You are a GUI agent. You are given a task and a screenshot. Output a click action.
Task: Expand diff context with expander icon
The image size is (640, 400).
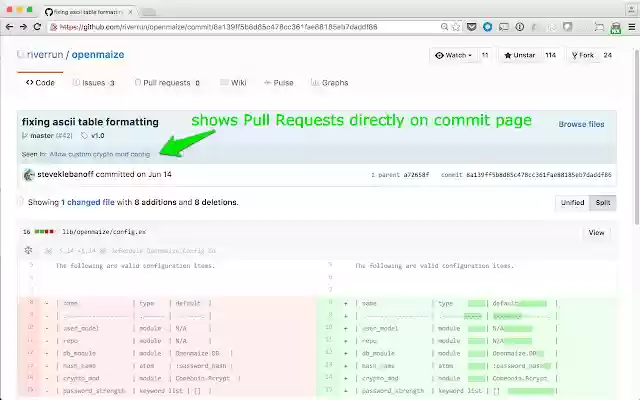28,250
